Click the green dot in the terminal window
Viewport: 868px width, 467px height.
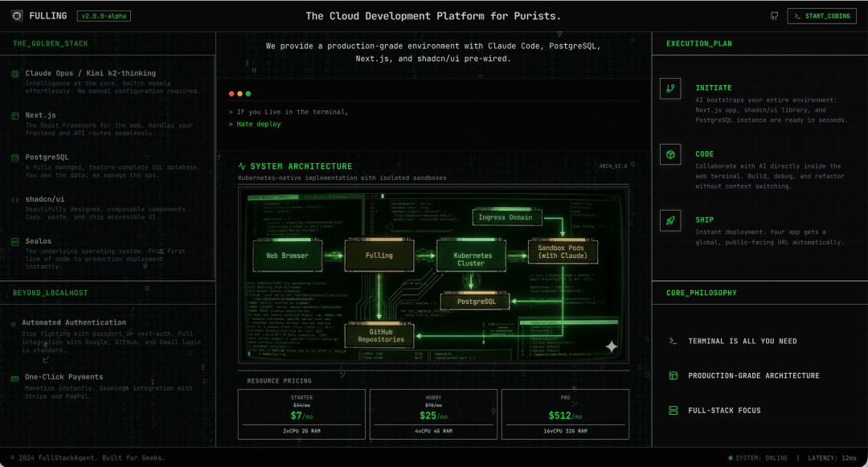click(248, 94)
